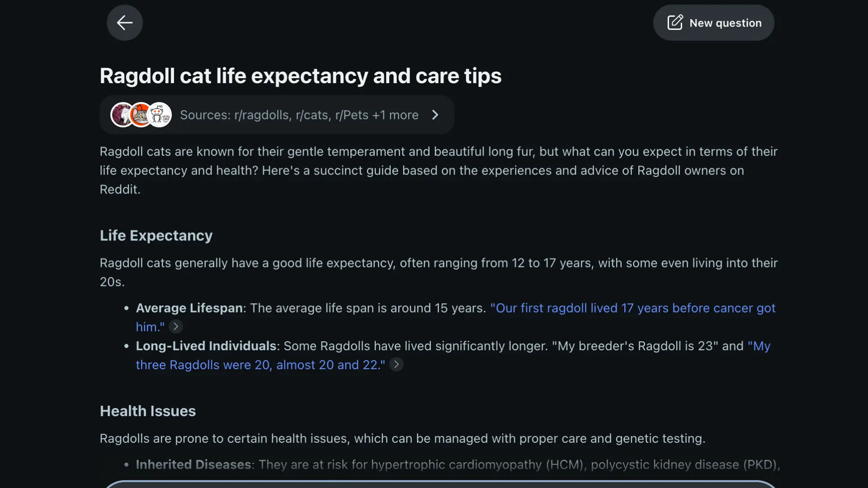
Task: Click the Life Expectancy section heading
Action: 156,235
